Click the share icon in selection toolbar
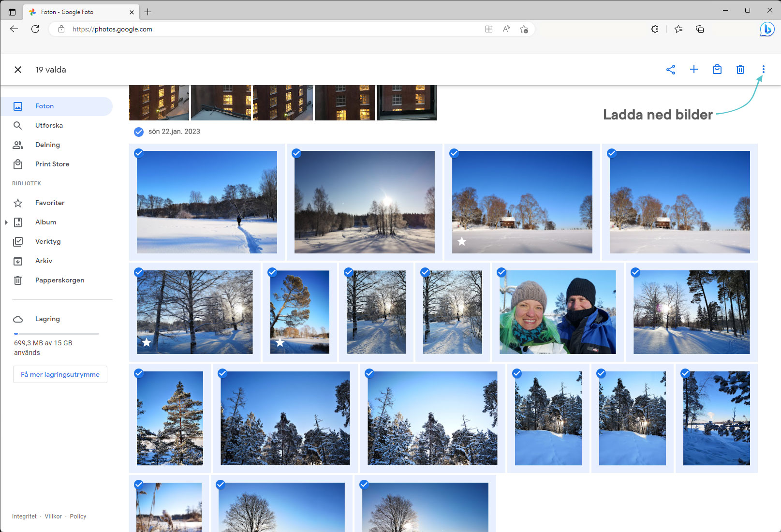Image resolution: width=781 pixels, height=532 pixels. click(670, 70)
